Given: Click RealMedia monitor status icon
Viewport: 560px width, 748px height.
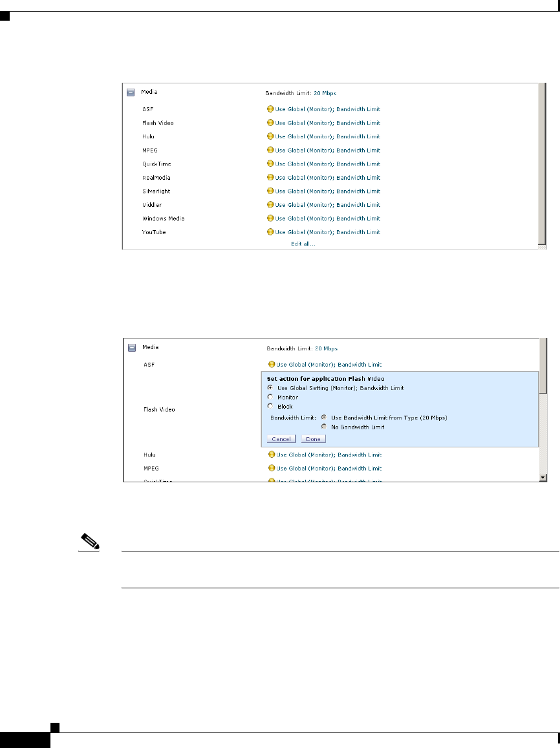Looking at the screenshot, I should (270, 177).
